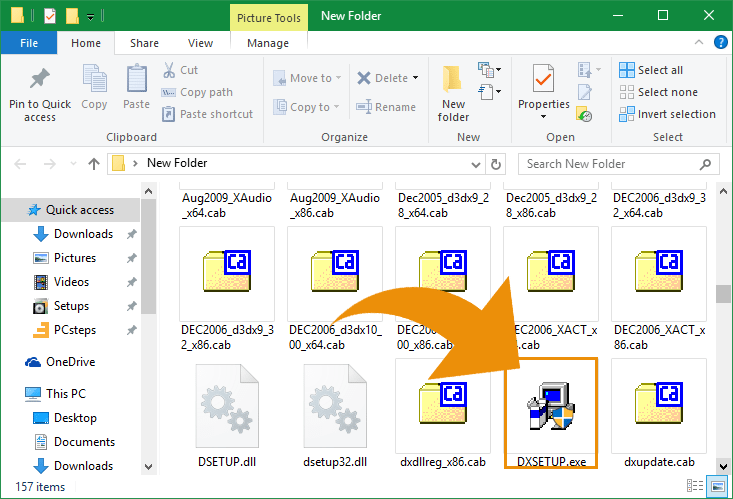The width and height of the screenshot is (733, 499).
Task: Click the navigation pane scroll up arrow
Action: click(x=148, y=191)
